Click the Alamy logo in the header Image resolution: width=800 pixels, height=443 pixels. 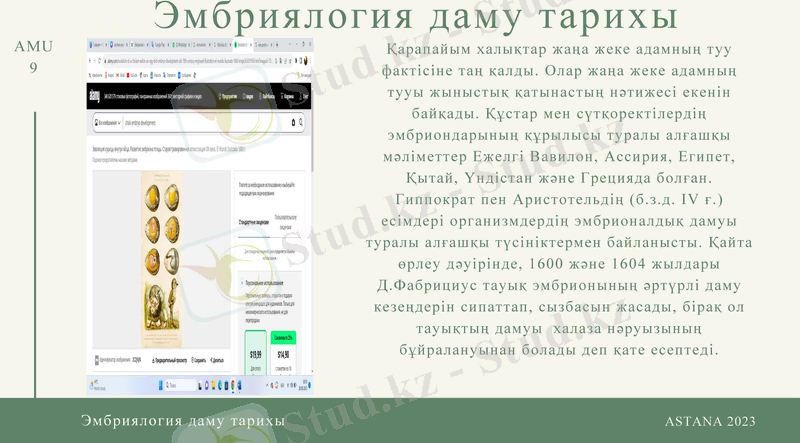pyautogui.click(x=95, y=95)
